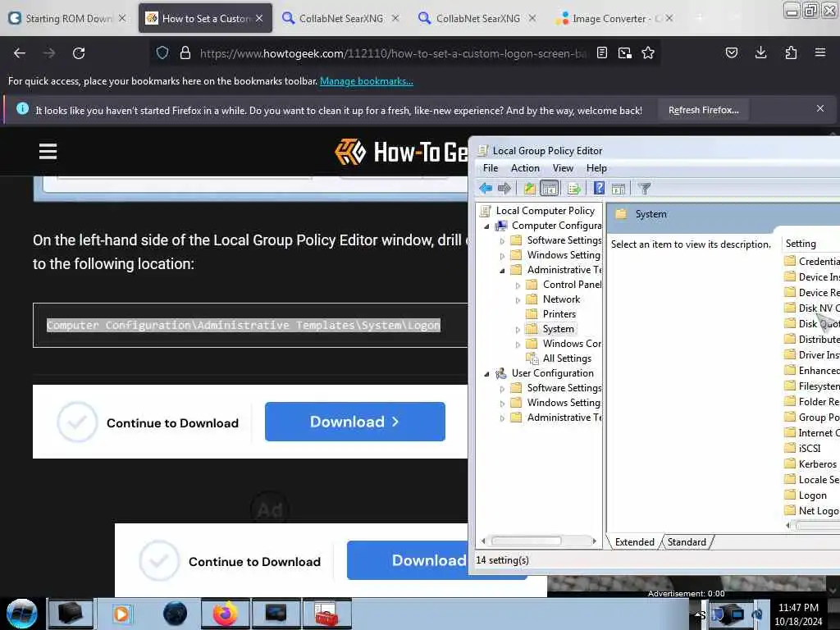Screen dimensions: 840x630
Task: Open Firefox downloads panel
Action: [760, 53]
